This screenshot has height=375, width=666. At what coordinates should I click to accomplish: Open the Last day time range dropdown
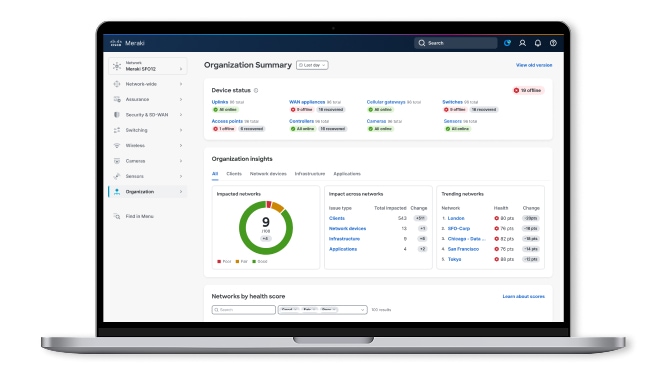pos(312,65)
